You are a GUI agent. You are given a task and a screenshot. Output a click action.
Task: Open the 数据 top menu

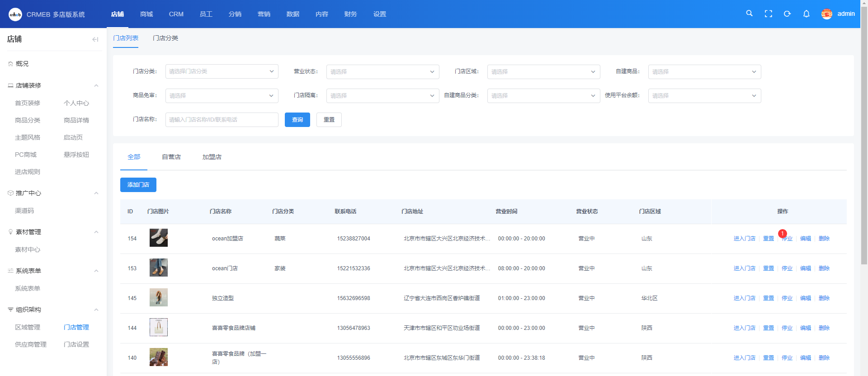[x=293, y=14]
